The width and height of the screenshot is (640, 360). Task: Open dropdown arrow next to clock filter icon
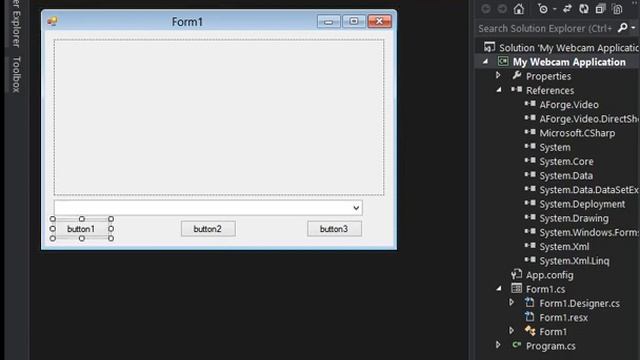click(555, 9)
